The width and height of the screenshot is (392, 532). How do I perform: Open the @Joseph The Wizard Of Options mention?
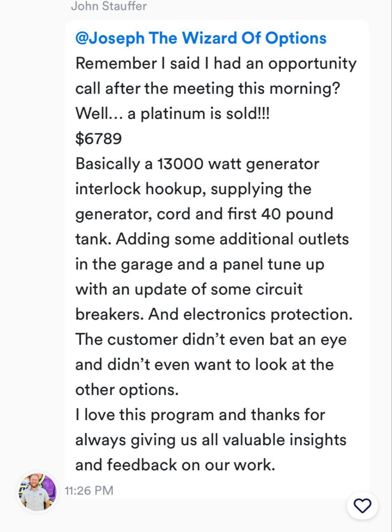pos(201,38)
